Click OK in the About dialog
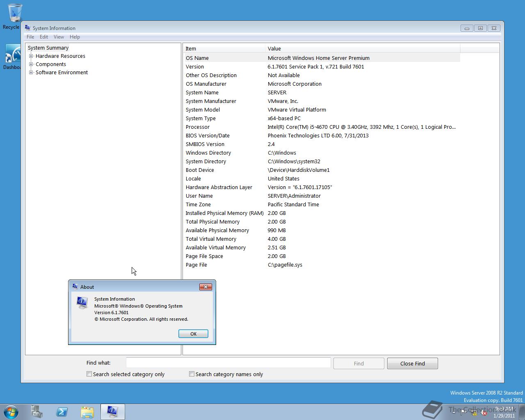 (x=193, y=334)
